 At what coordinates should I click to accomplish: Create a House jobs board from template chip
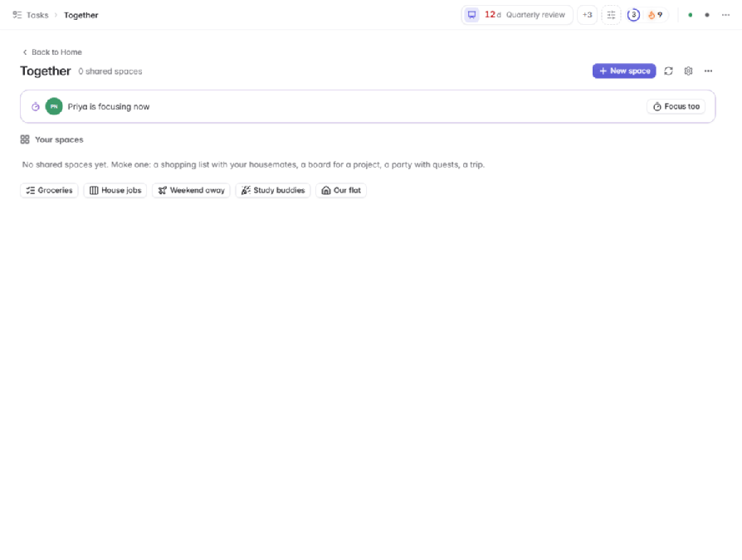(115, 190)
